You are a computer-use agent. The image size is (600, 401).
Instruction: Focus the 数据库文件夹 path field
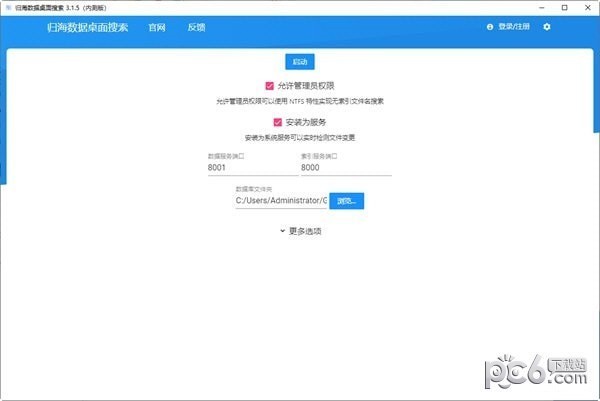point(281,200)
